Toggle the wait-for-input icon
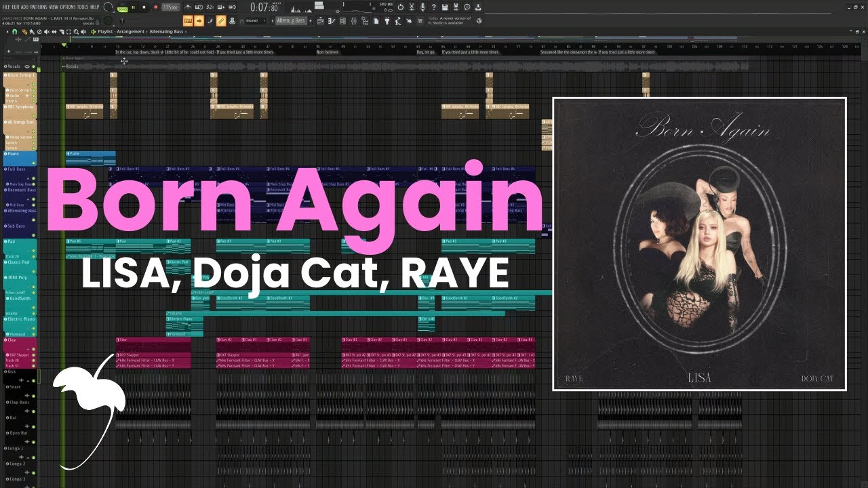This screenshot has width=868, height=488. [x=199, y=7]
